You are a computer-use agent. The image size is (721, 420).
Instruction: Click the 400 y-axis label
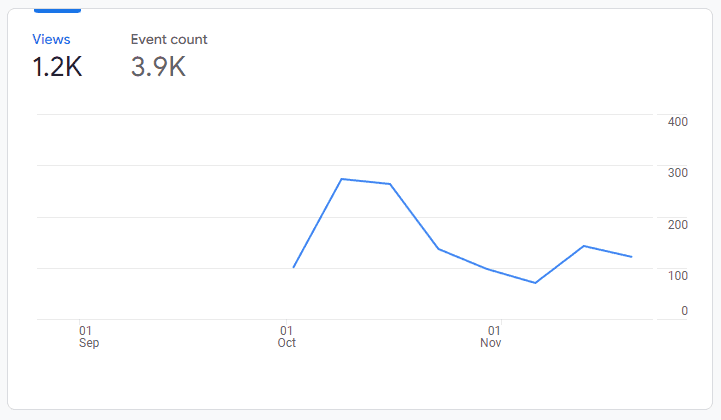click(x=678, y=122)
